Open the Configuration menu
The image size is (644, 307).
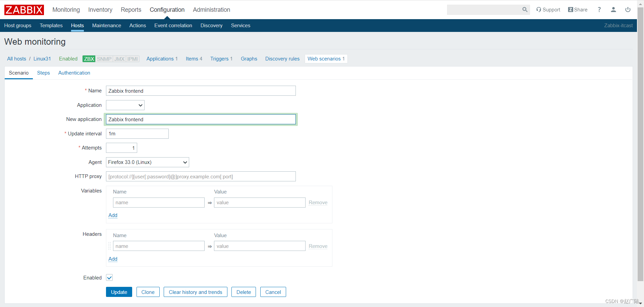167,10
